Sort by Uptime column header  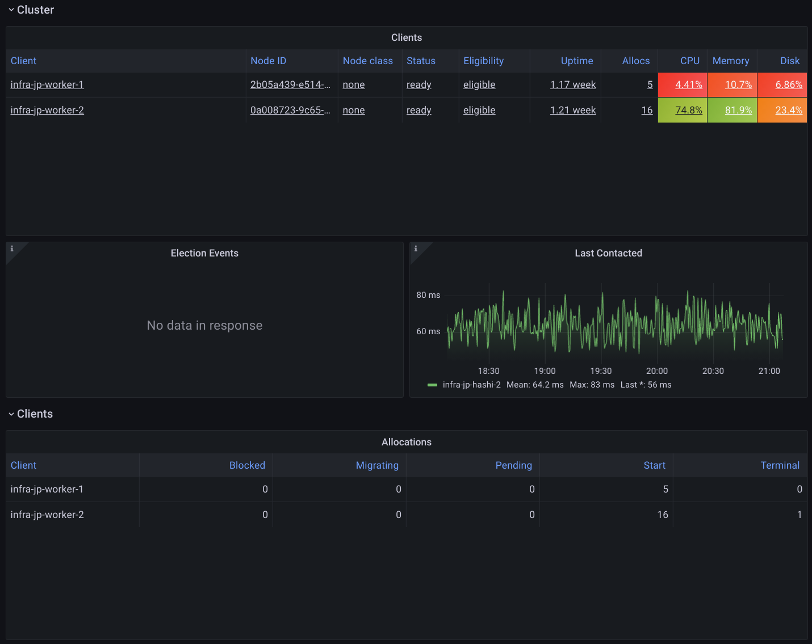[576, 61]
